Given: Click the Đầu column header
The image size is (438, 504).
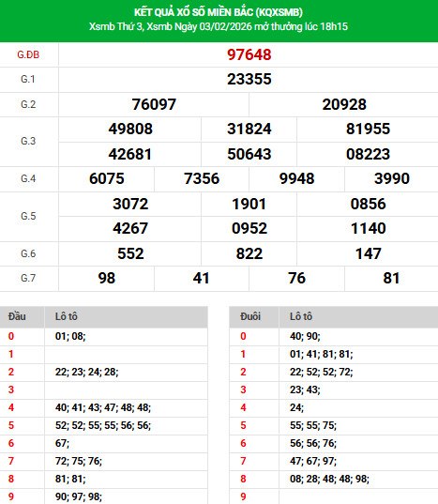Looking at the screenshot, I should click(x=17, y=316).
